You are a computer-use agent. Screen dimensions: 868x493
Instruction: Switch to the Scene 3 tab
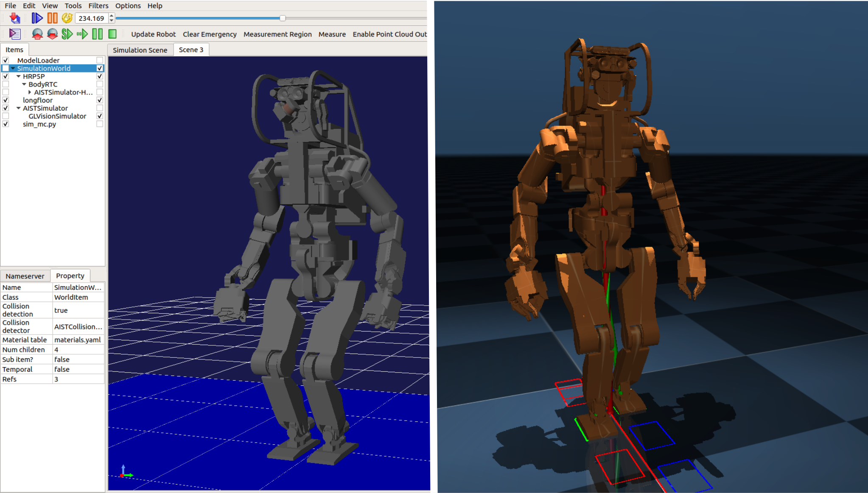(191, 50)
